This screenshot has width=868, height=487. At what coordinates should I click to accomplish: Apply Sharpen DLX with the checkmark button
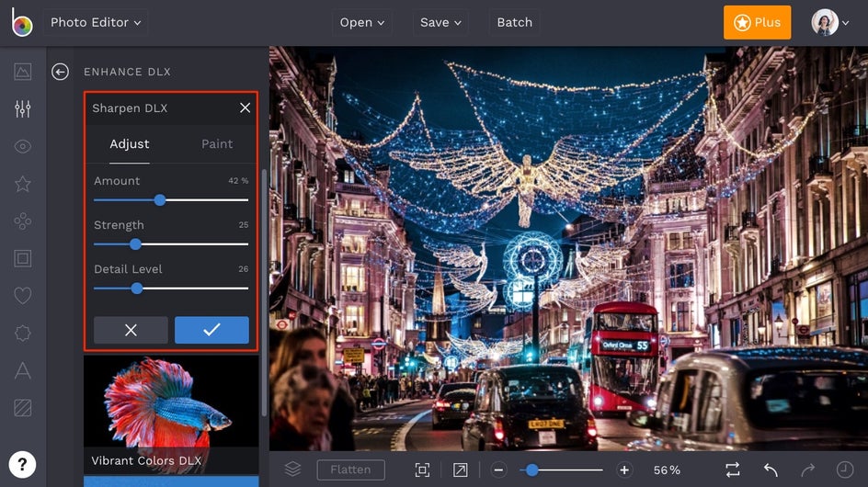point(211,330)
